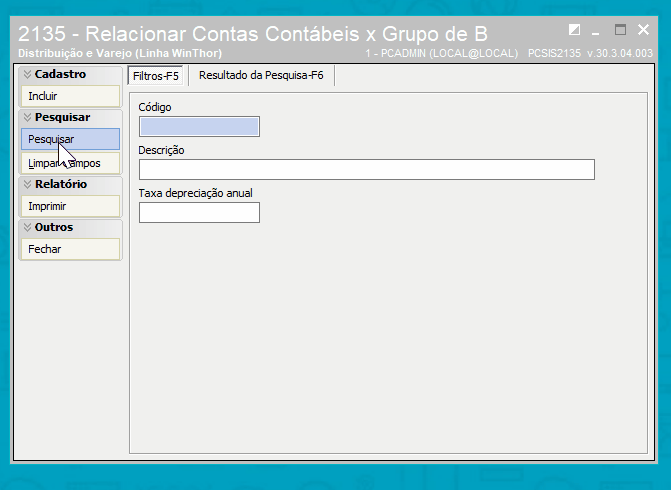This screenshot has width=671, height=490.
Task: Clear fields with Limpar Campos button
Action: (x=71, y=163)
